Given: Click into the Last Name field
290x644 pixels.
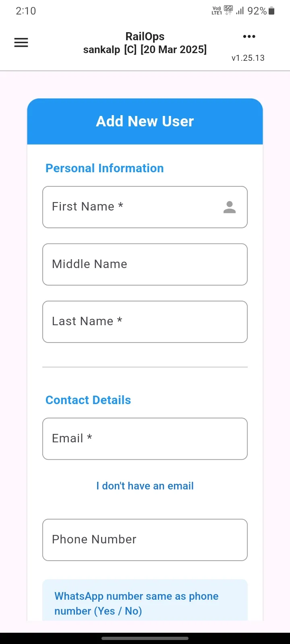Looking at the screenshot, I should (145, 322).
